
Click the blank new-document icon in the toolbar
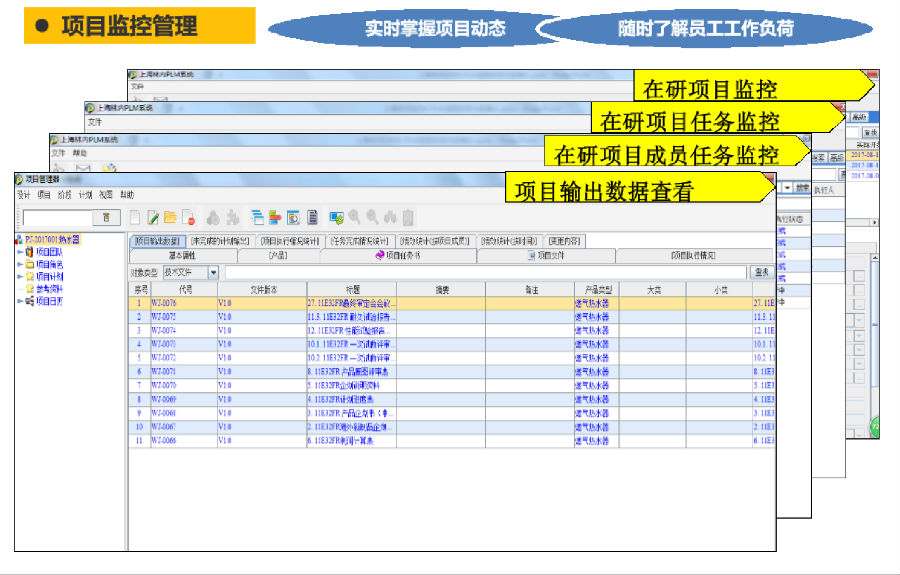(135, 217)
